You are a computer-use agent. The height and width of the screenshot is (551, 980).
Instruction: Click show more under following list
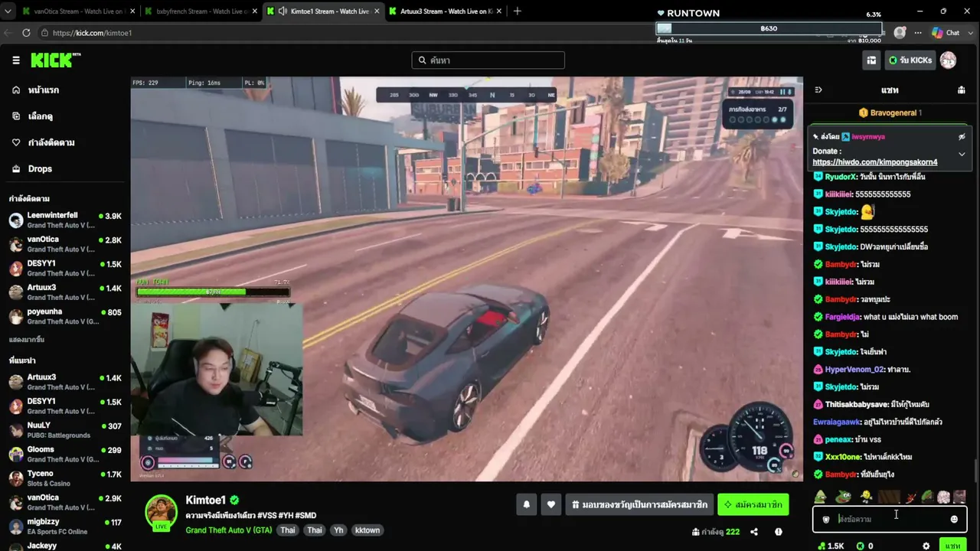[x=27, y=339]
